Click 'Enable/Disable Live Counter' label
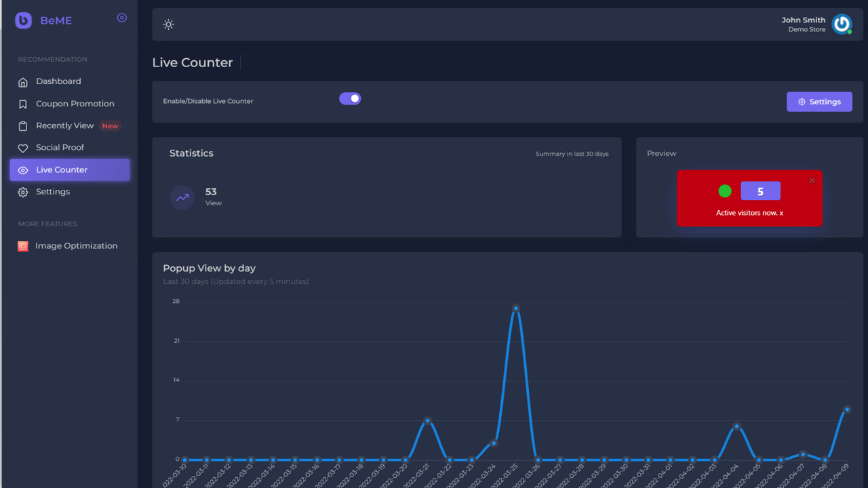Image resolution: width=868 pixels, height=488 pixels. click(208, 101)
